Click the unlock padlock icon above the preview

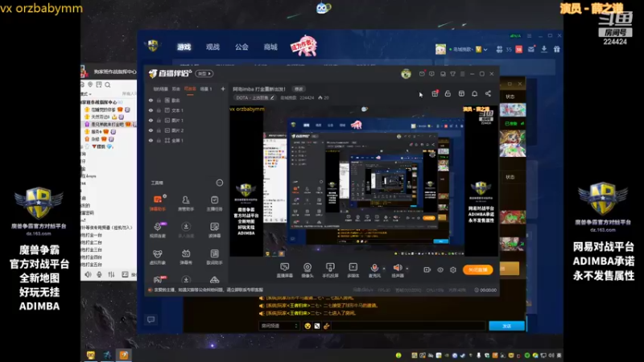coord(448,93)
